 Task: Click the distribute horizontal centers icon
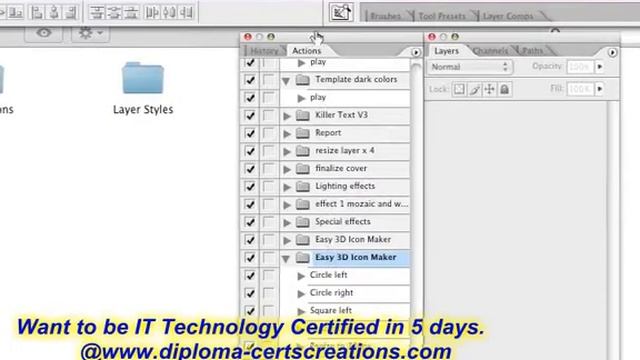(x=169, y=12)
